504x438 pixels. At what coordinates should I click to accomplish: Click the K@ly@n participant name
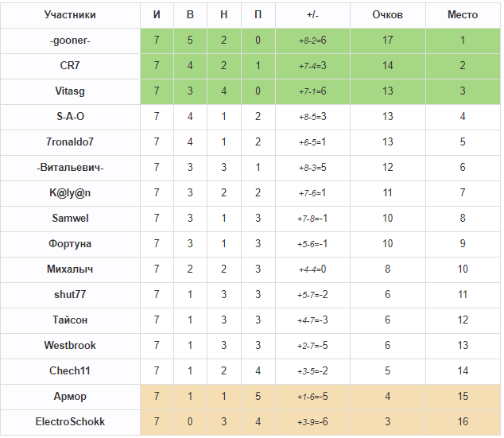tap(70, 193)
